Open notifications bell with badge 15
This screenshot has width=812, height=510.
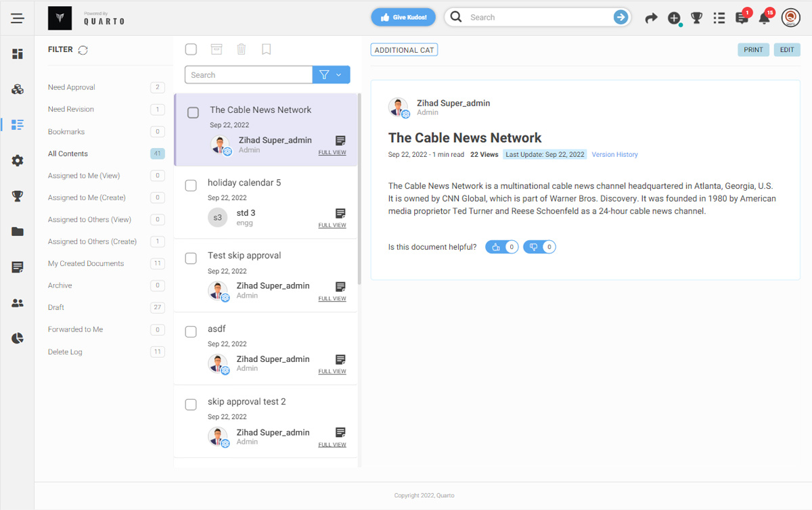point(765,18)
